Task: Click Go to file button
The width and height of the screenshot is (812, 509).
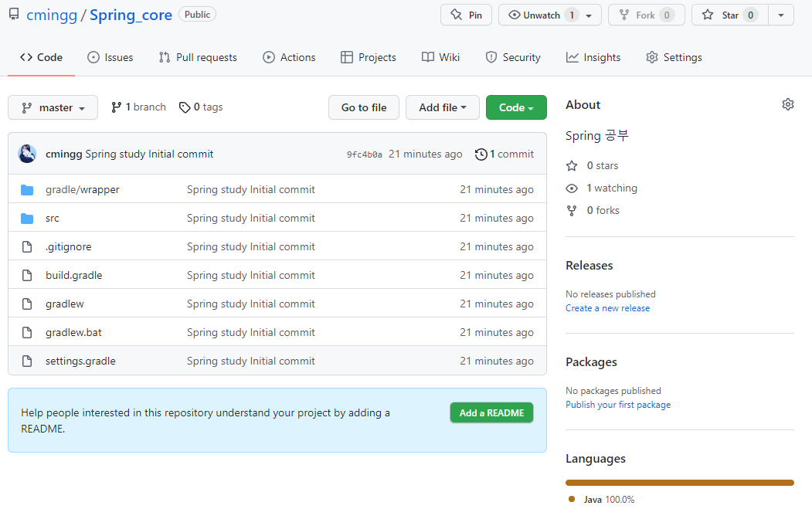Action: [x=364, y=107]
